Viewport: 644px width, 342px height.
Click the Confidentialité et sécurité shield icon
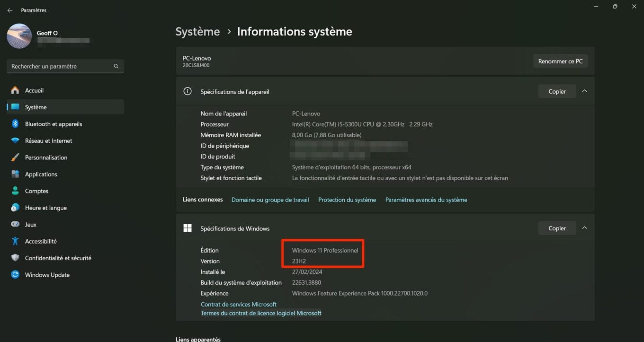click(15, 258)
